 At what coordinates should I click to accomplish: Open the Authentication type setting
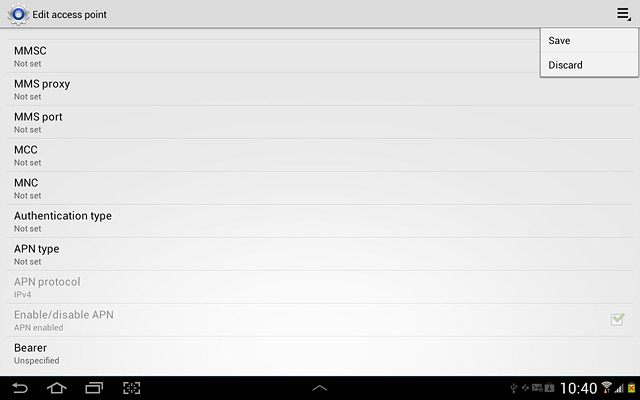(x=320, y=221)
